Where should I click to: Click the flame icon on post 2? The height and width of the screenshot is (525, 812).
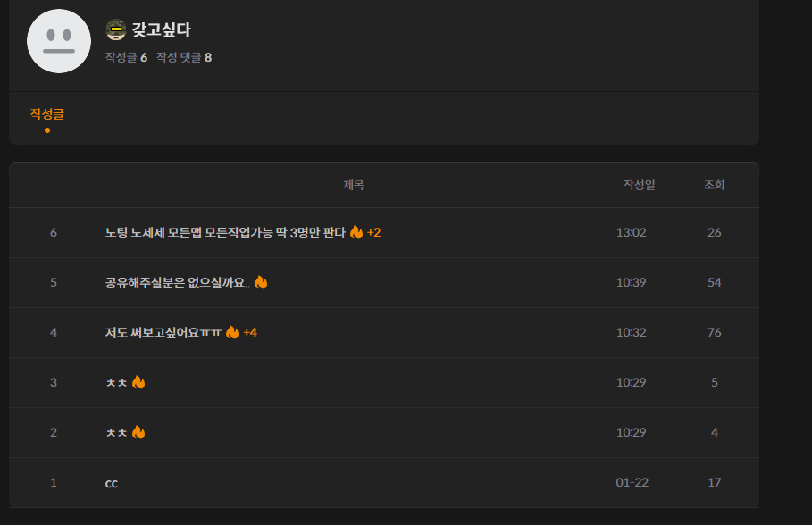[x=138, y=432]
